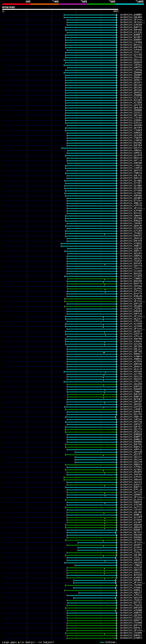146x644 pixels.
Task: Select the UniRef100_A7NTB9 label
Action: click(x=131, y=25)
